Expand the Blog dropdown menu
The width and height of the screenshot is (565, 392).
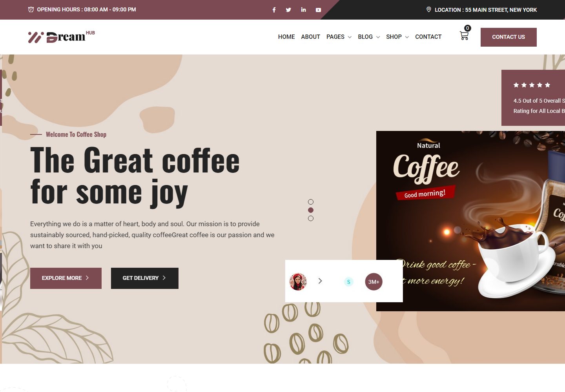point(369,37)
